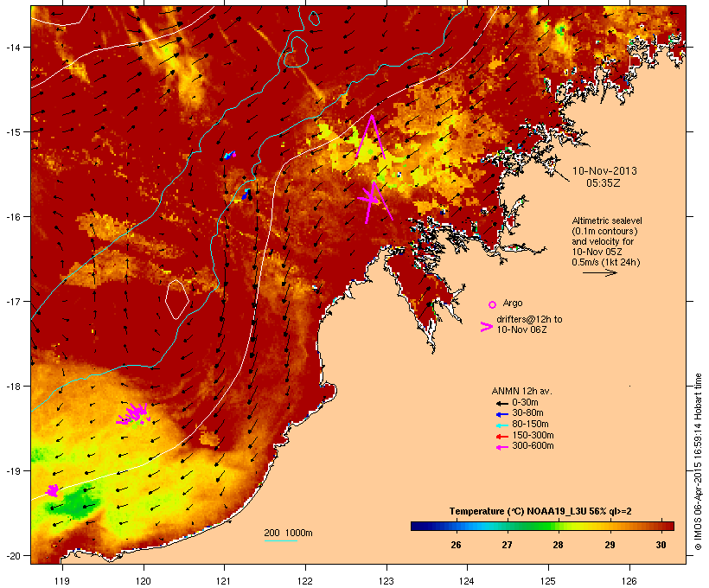Click the 'drifters@12h to' legend label

[x=529, y=319]
